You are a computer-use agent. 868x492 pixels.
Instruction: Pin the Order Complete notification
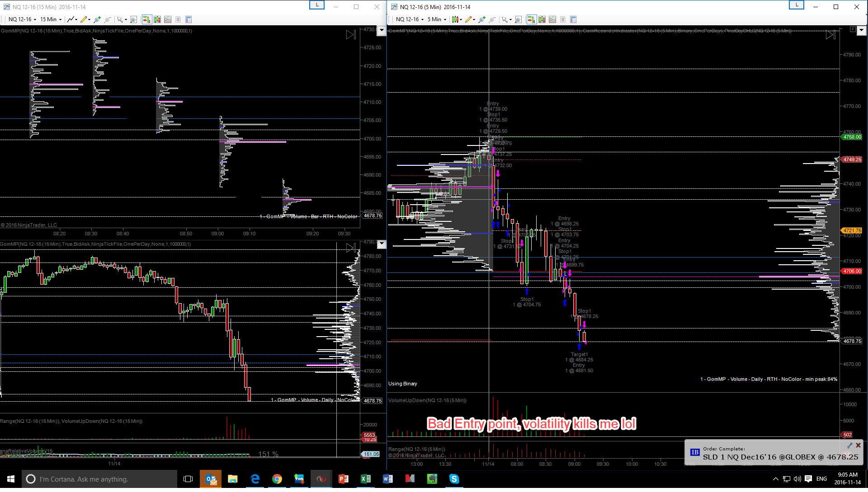click(850, 445)
